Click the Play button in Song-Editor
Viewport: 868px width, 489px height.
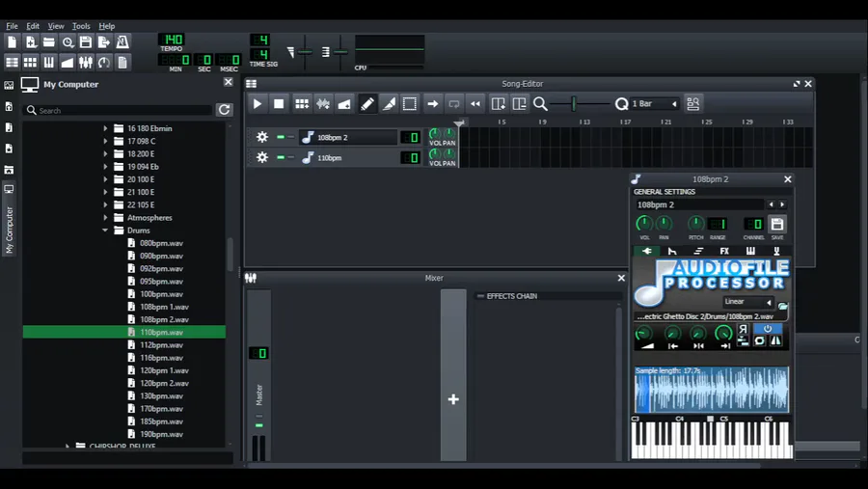258,103
